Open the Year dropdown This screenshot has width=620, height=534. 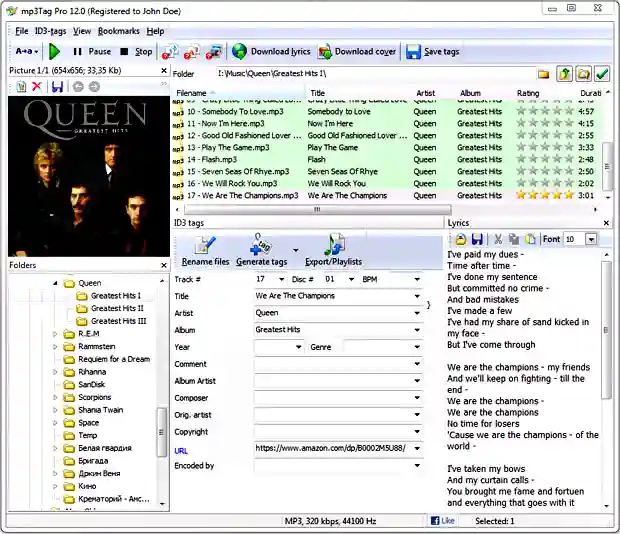click(299, 347)
